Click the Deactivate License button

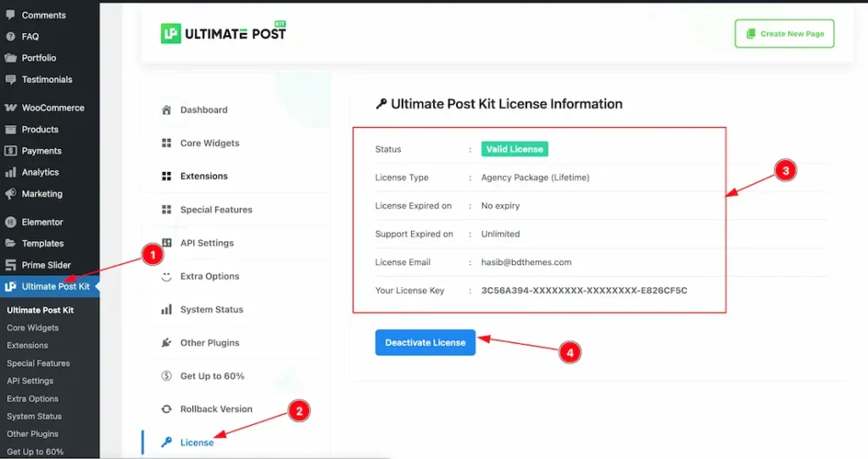(425, 342)
